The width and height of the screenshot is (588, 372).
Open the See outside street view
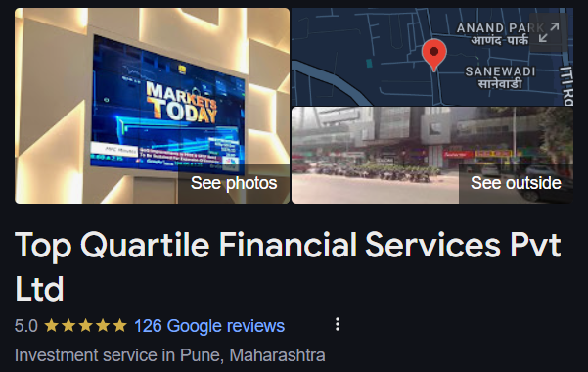tap(516, 184)
